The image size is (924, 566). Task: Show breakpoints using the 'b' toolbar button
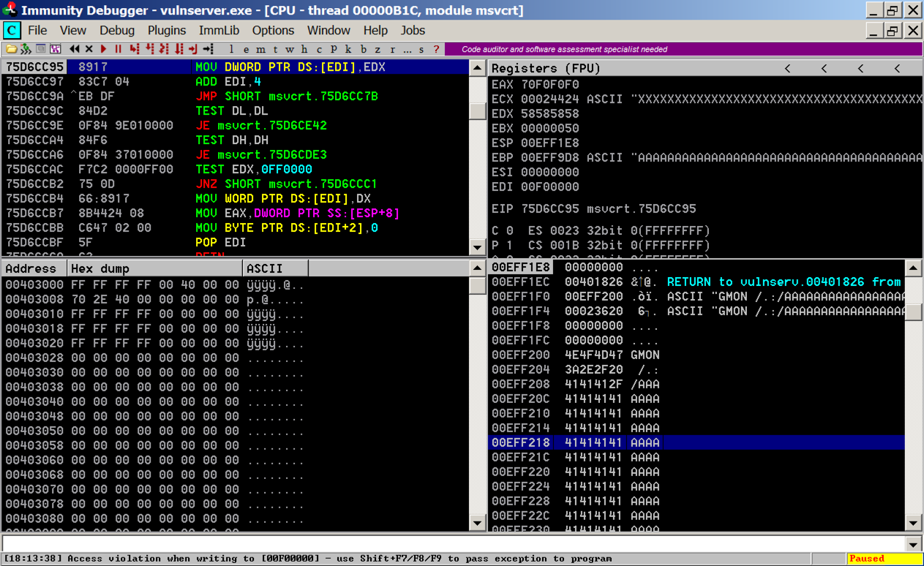coord(363,49)
